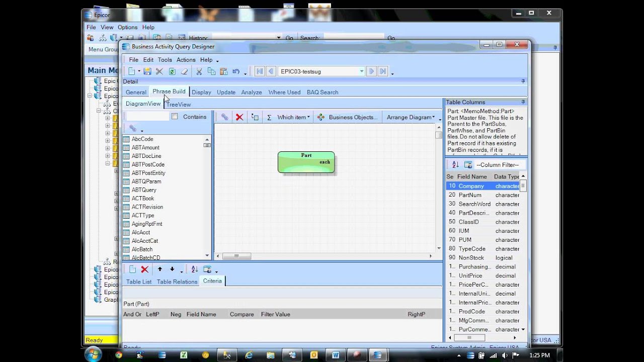Select the UnitPrice field row
Screen dimensions: 644x362
[483, 276]
